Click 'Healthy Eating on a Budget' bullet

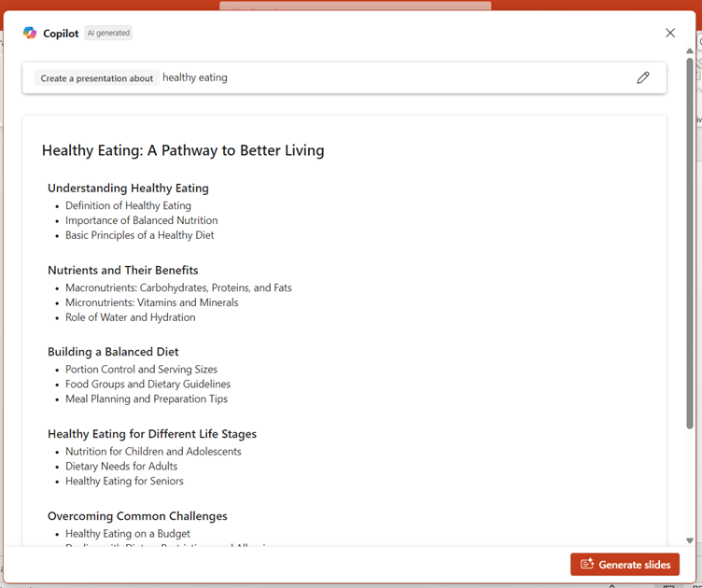(128, 534)
